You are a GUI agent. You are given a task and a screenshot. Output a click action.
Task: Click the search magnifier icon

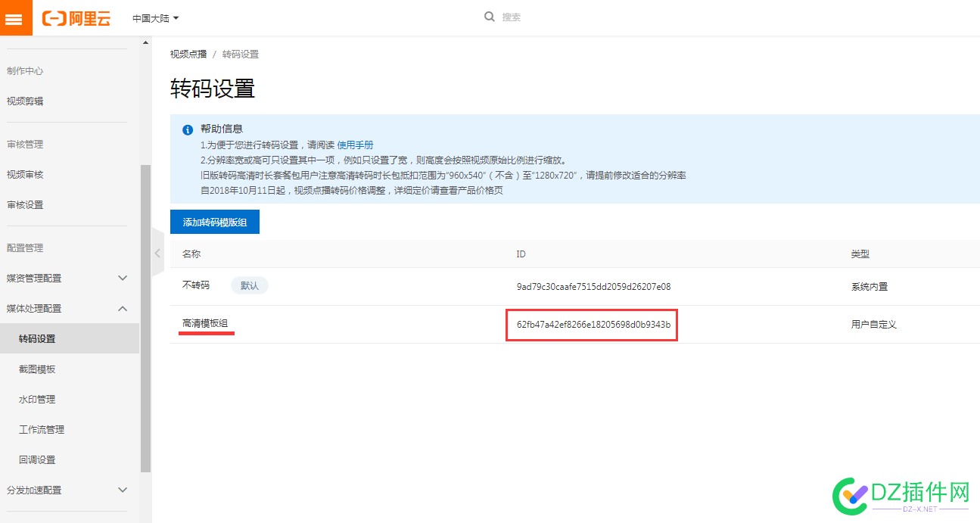[x=490, y=17]
